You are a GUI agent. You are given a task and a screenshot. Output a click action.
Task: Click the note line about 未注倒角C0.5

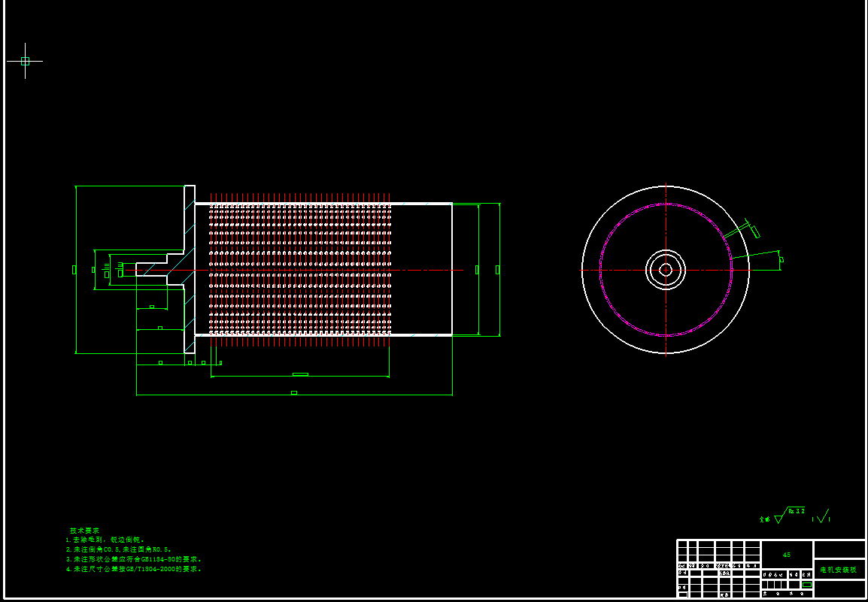[x=117, y=549]
